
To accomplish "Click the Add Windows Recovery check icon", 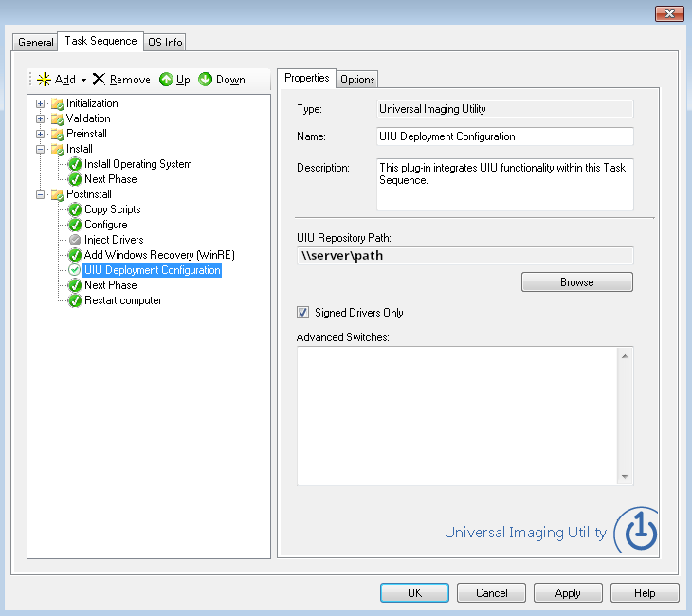I will pos(75,256).
